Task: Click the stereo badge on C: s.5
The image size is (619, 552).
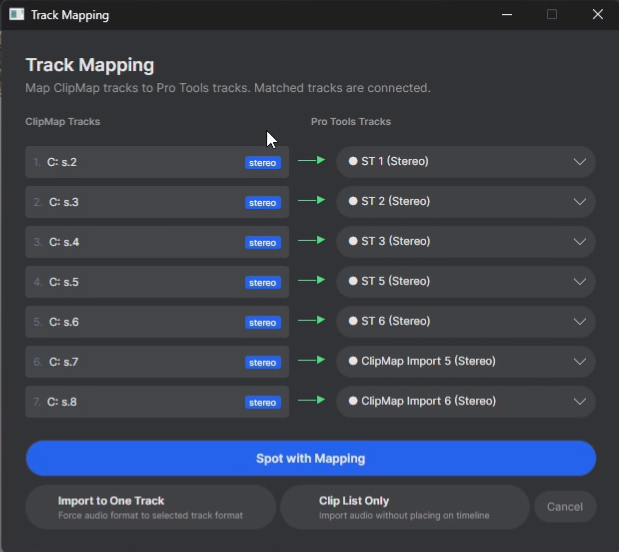Action: [x=263, y=283]
